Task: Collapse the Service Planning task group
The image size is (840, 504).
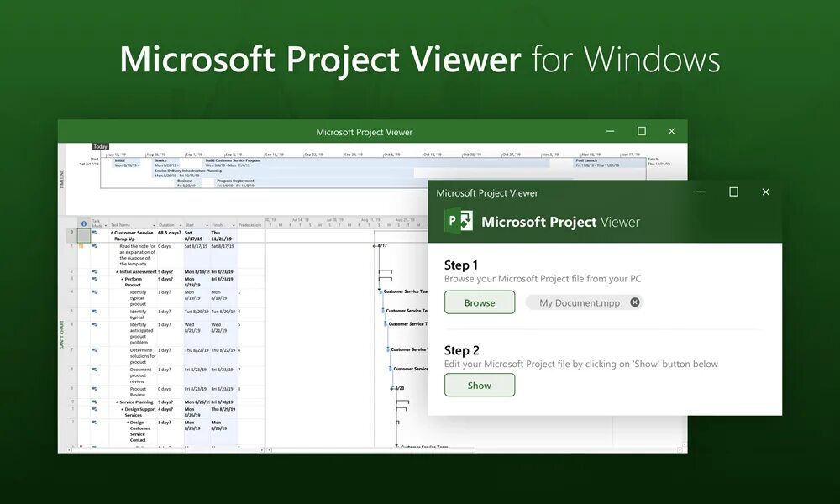Action: tap(118, 402)
